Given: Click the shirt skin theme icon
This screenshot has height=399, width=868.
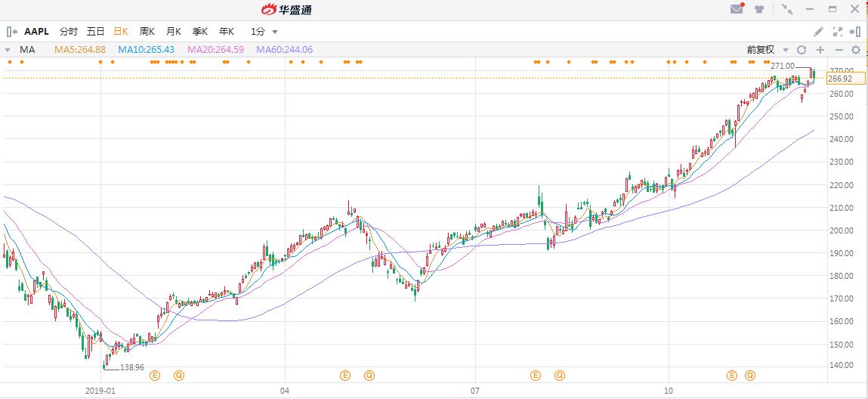Looking at the screenshot, I should coord(759,9).
